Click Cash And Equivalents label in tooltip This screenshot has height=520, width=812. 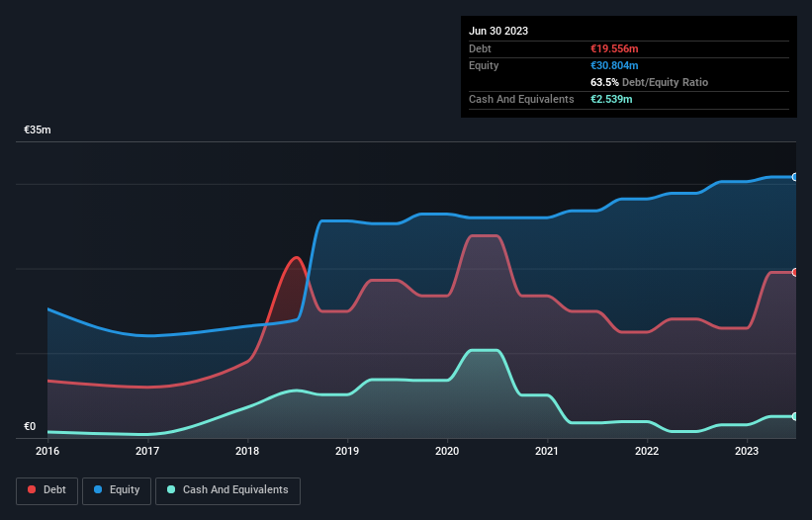521,99
